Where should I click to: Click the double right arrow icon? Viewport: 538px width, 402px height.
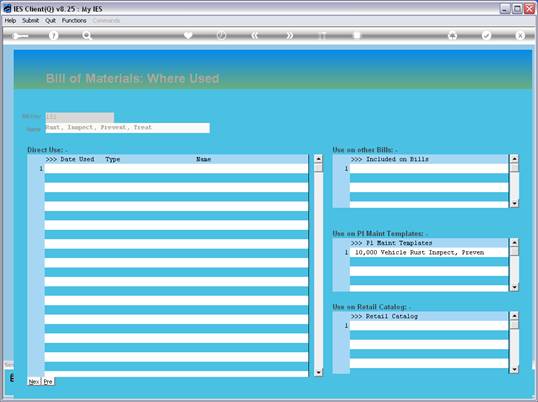[x=290, y=35]
